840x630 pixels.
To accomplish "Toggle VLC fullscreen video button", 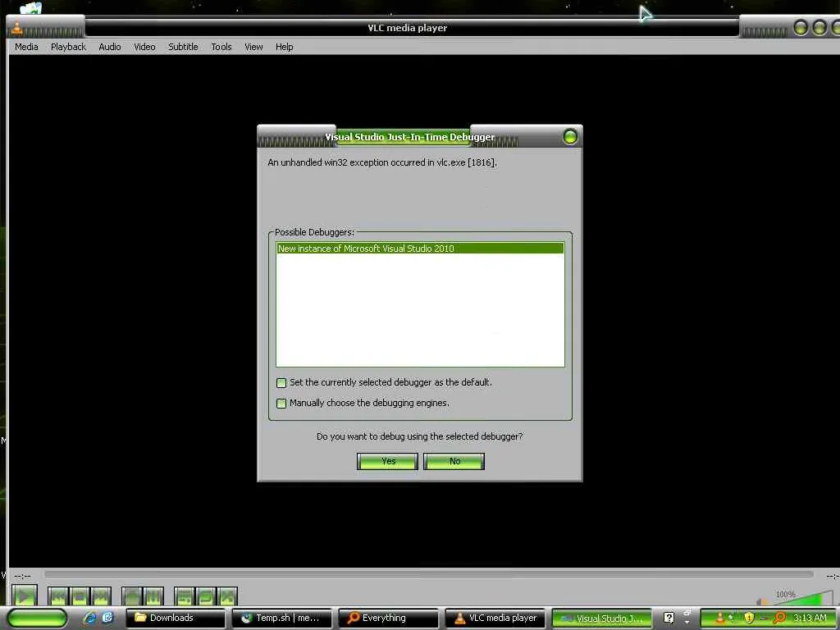I will pyautogui.click(x=132, y=596).
